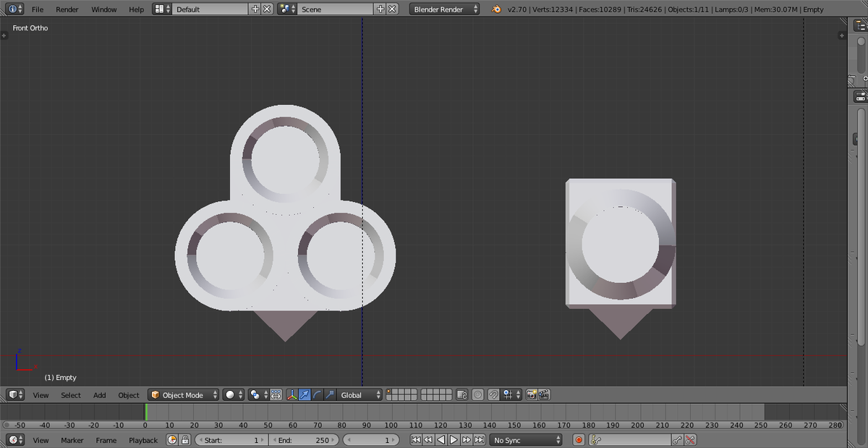Delete keyframes with the crossed key icon

(x=691, y=440)
